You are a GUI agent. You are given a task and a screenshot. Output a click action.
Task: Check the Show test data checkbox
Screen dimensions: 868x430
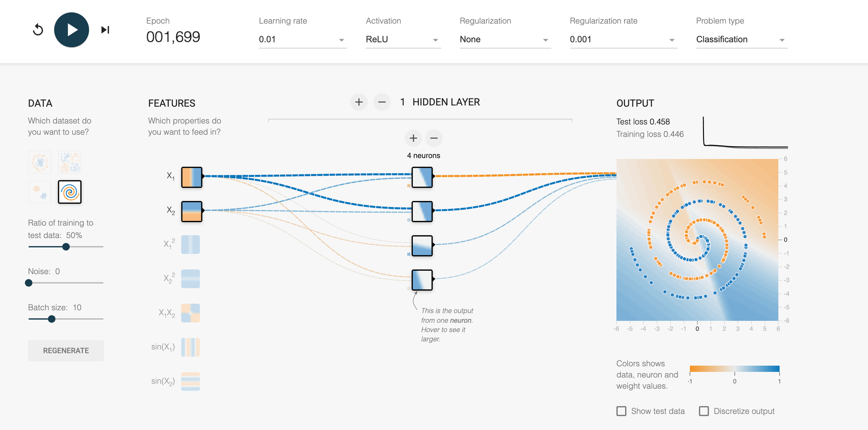[621, 411]
